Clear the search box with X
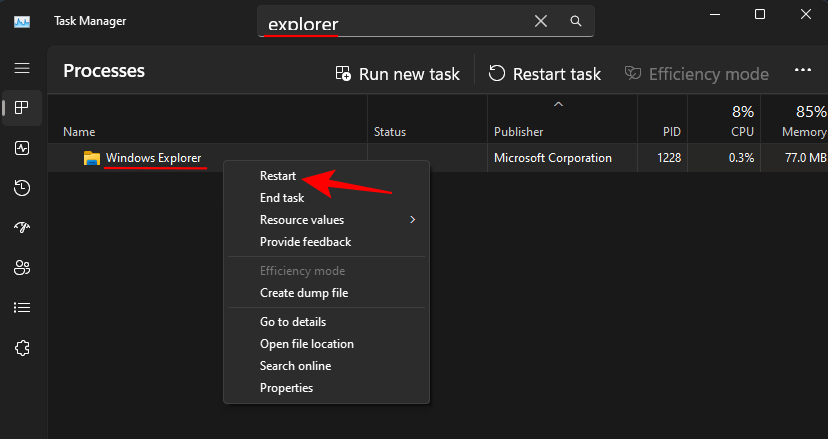The image size is (828, 439). point(541,21)
